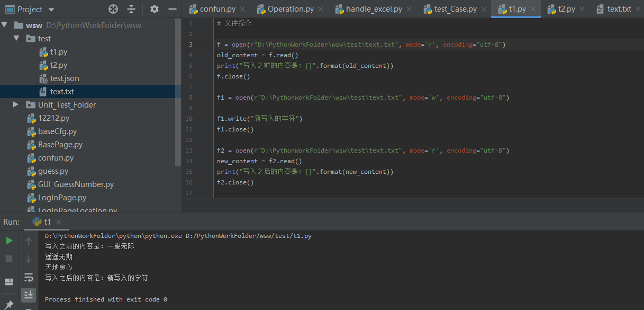
Task: Toggle scroll to end in Run console
Action: pos(29,294)
